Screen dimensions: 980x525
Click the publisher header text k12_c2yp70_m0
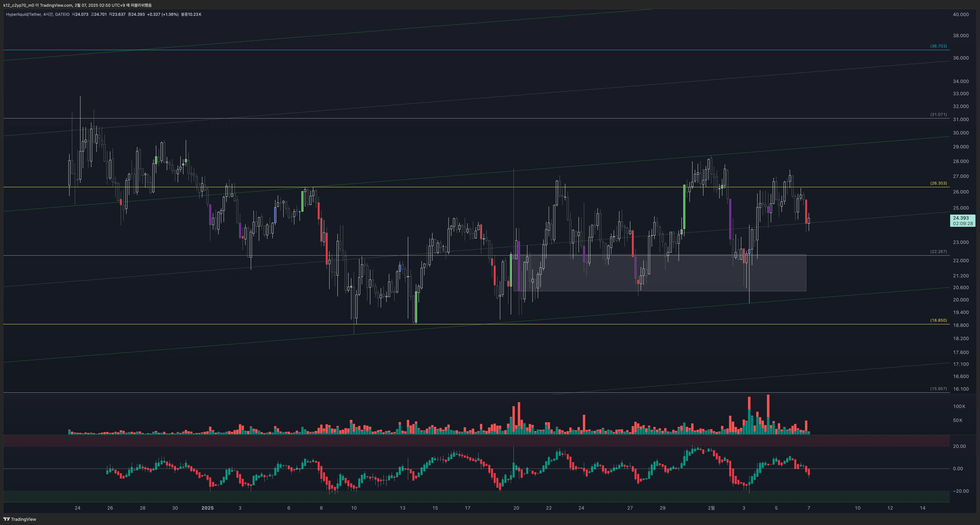coord(19,5)
